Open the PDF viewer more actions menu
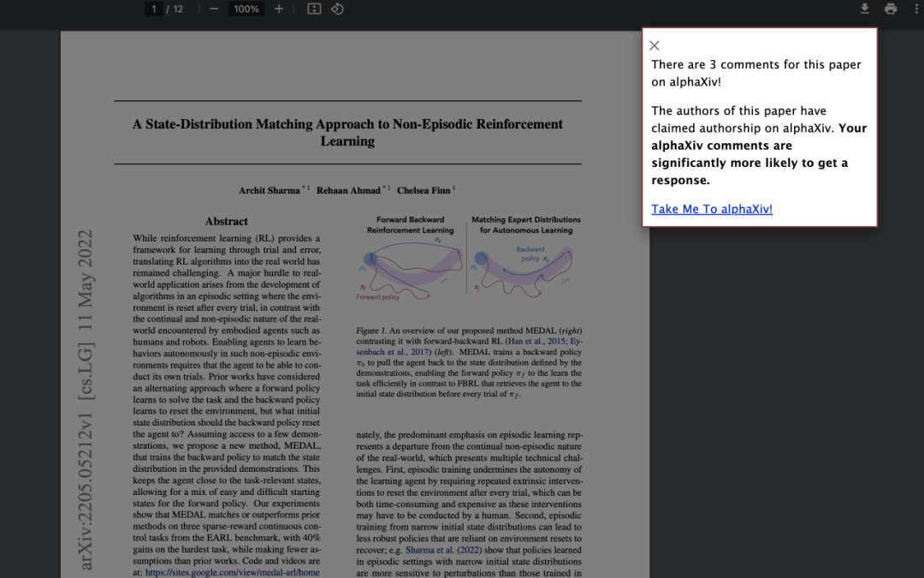Viewport: 924px width, 578px height. pyautogui.click(x=916, y=9)
